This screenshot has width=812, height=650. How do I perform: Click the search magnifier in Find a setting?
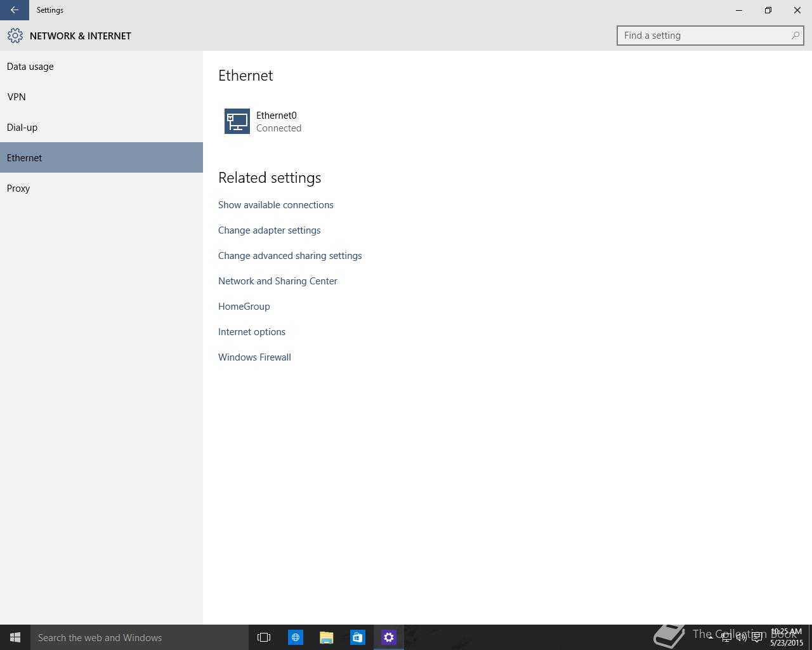795,36
